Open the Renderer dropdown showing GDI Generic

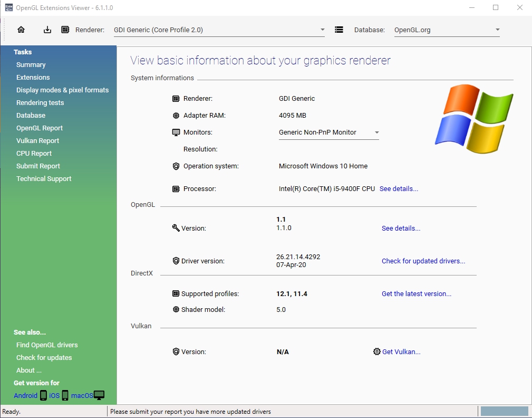tap(219, 30)
